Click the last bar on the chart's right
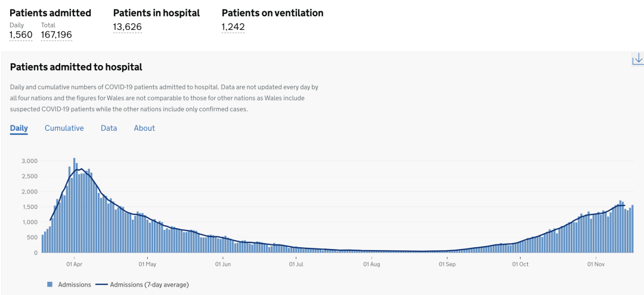This screenshot has height=295, width=644. pyautogui.click(x=632, y=230)
